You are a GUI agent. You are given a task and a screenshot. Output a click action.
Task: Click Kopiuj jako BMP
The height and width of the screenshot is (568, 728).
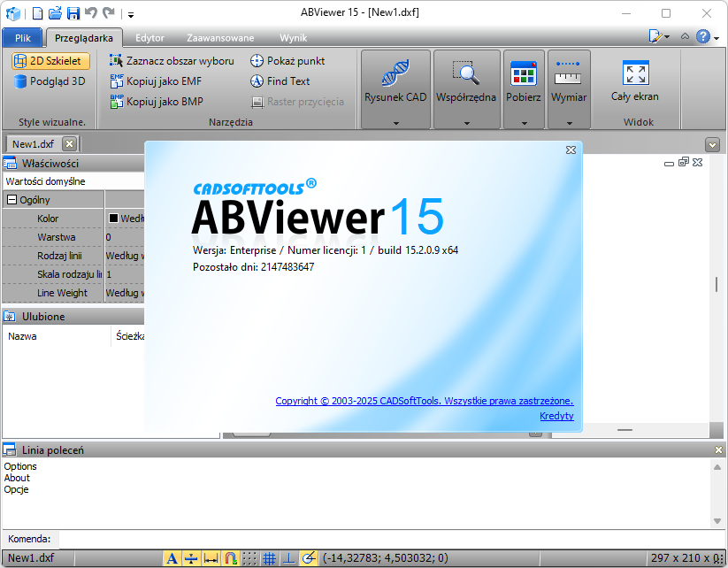157,102
